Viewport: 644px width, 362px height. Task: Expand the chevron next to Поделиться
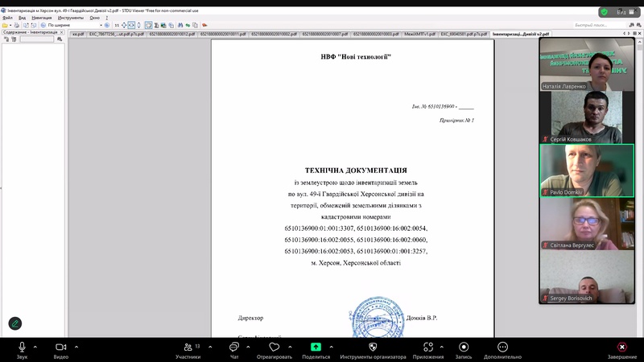(x=331, y=347)
